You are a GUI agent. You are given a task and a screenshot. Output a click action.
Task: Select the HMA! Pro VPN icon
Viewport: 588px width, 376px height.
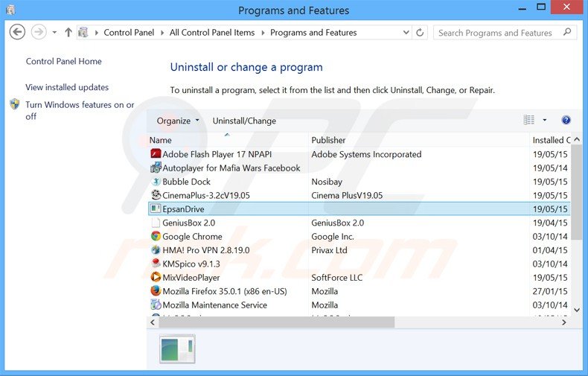tap(156, 249)
